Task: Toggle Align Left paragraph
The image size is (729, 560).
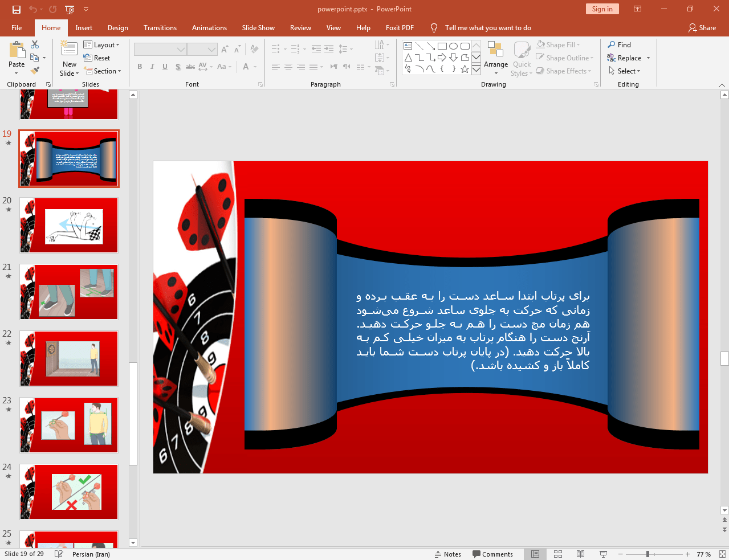Action: tap(275, 67)
